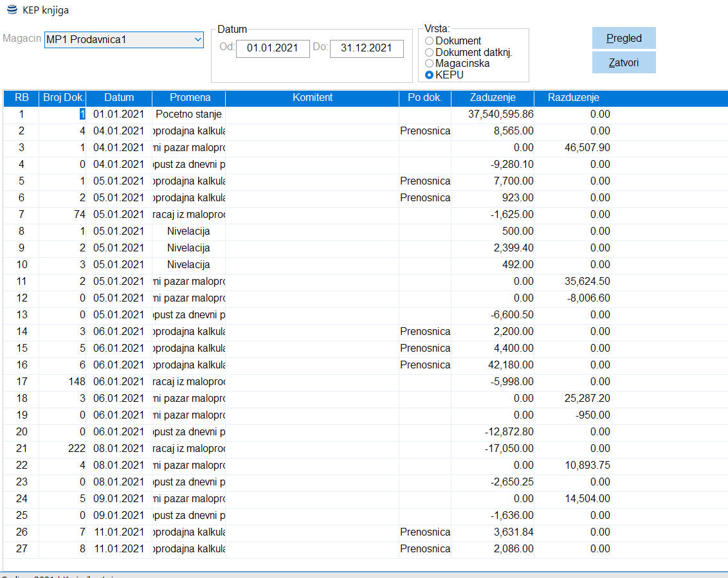Click the Pregled button

tap(624, 38)
